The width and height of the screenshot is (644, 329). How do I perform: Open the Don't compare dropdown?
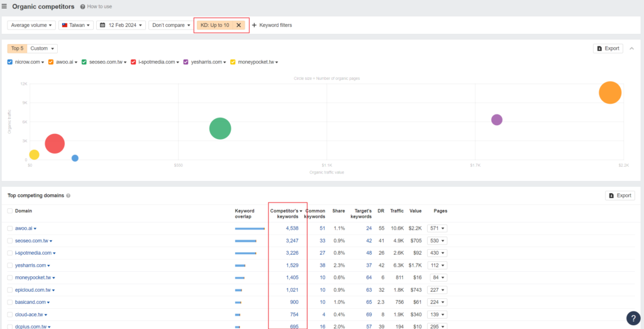tap(171, 25)
